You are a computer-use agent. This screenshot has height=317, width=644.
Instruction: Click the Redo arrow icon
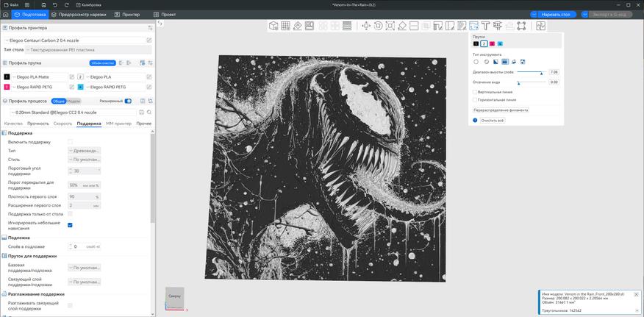(67, 4)
